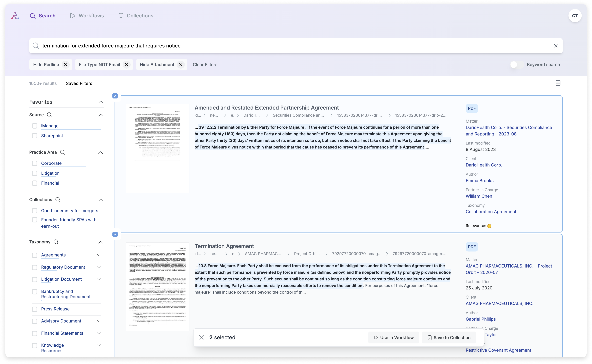Clear the search query with X icon
Image resolution: width=592 pixels, height=364 pixels.
556,46
